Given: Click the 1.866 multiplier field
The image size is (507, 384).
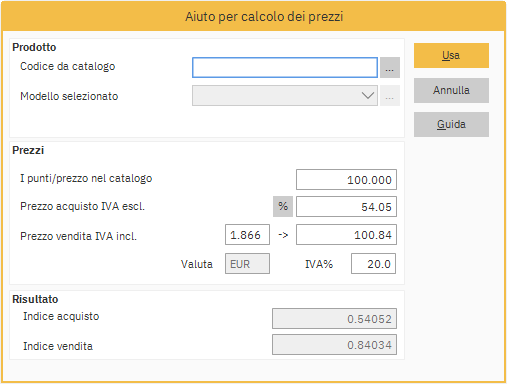Looking at the screenshot, I should coord(247,235).
